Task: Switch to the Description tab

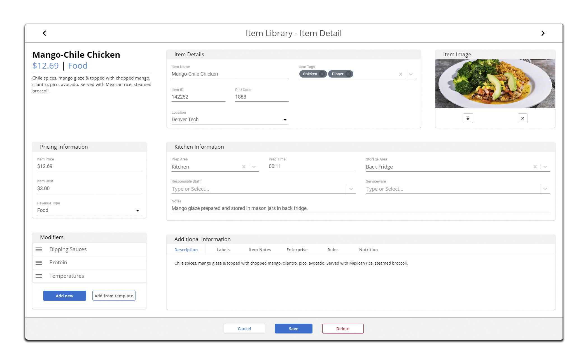Action: point(186,250)
